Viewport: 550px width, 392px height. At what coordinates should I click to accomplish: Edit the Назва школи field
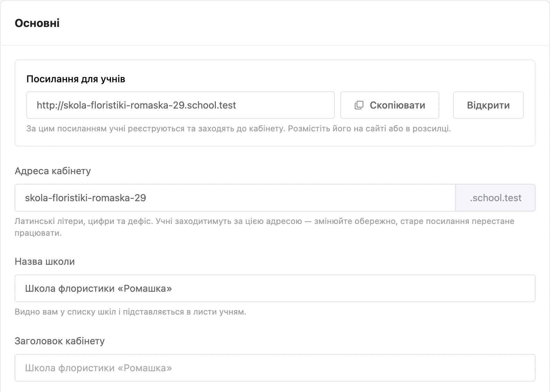275,288
